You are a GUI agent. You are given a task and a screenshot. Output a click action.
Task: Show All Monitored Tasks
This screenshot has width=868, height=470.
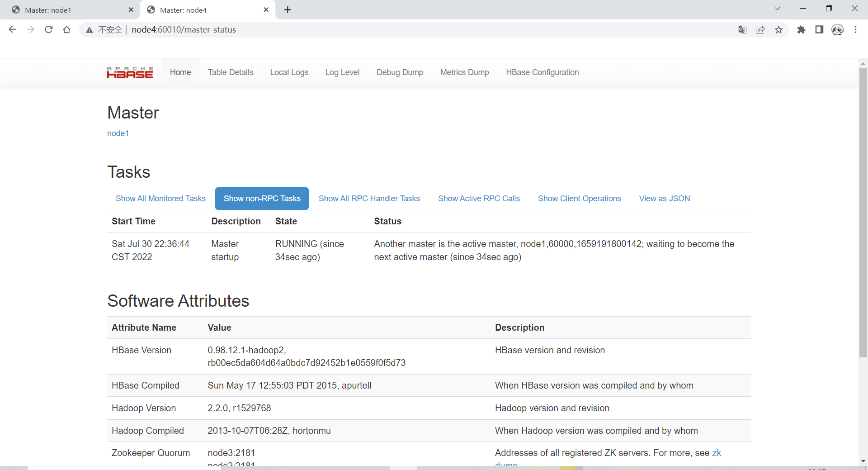pos(160,199)
